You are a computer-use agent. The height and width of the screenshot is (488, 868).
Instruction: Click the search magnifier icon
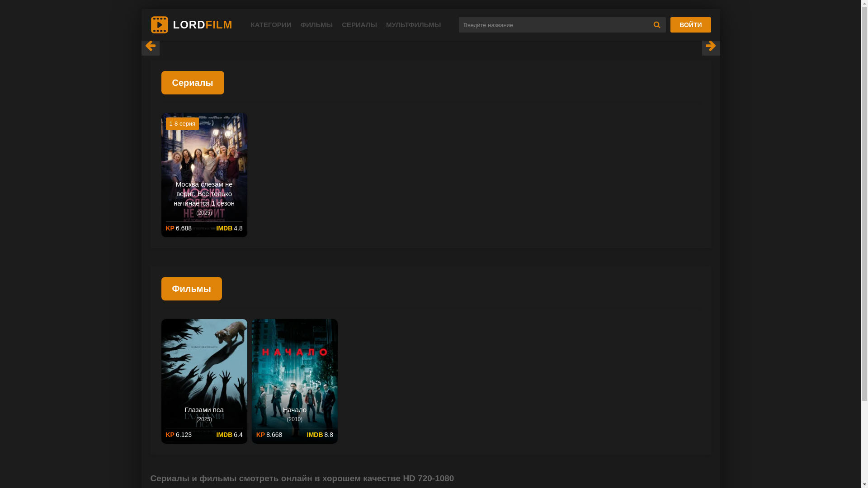[656, 25]
